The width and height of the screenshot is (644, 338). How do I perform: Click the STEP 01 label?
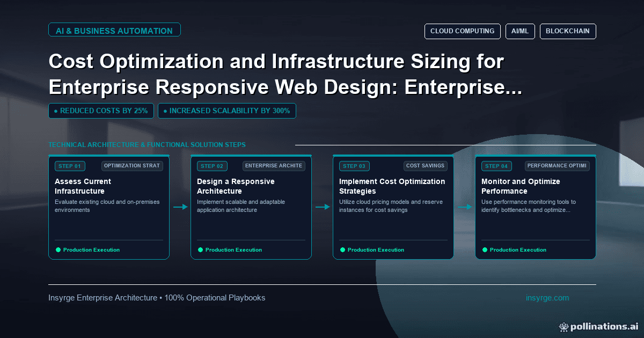[70, 166]
